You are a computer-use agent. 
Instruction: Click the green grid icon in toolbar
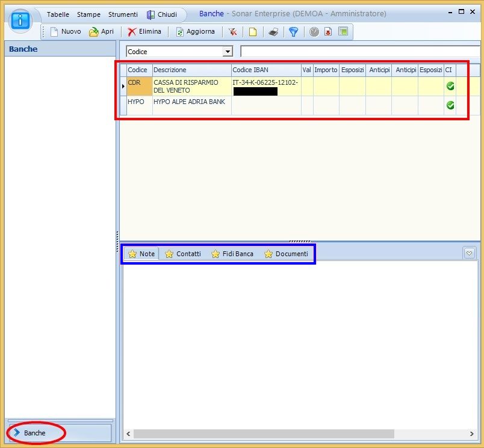(x=343, y=32)
